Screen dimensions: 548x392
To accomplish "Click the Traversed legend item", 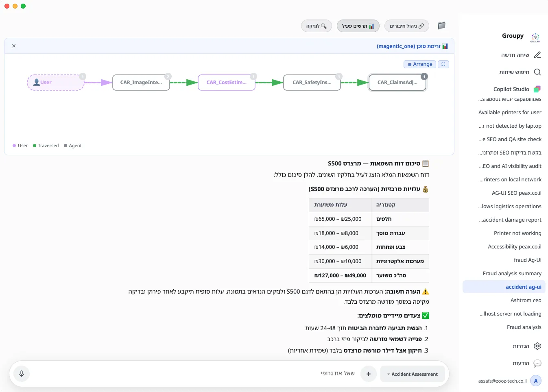I will [x=46, y=146].
